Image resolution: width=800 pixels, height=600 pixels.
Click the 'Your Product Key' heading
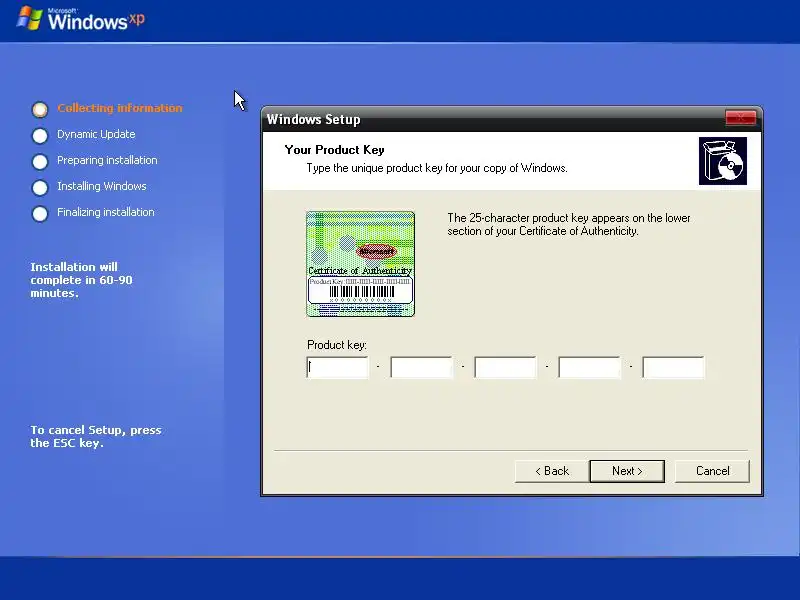pyautogui.click(x=334, y=150)
